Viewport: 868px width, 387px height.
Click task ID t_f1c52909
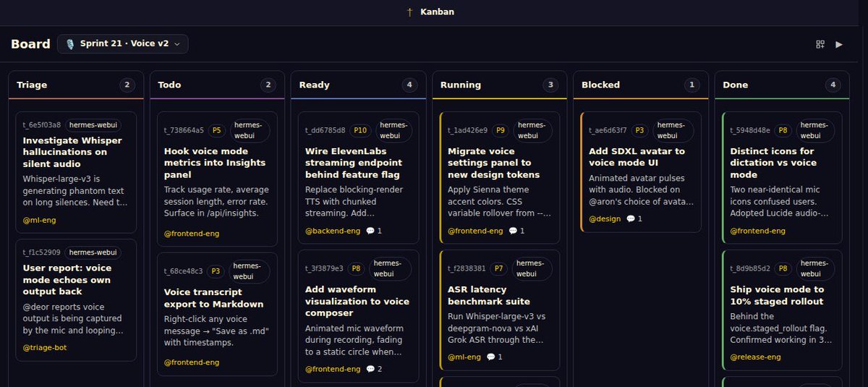pos(42,252)
